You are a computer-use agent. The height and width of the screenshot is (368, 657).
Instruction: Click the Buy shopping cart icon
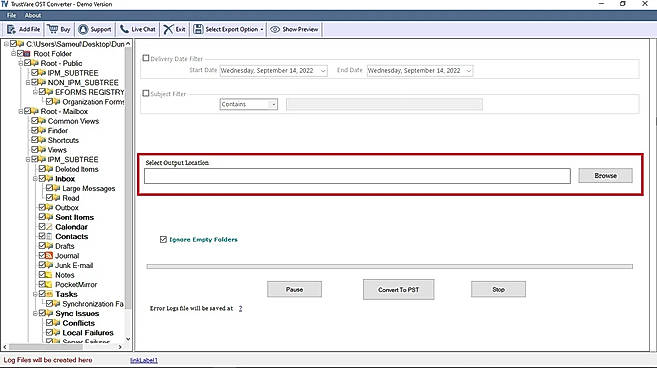click(52, 29)
